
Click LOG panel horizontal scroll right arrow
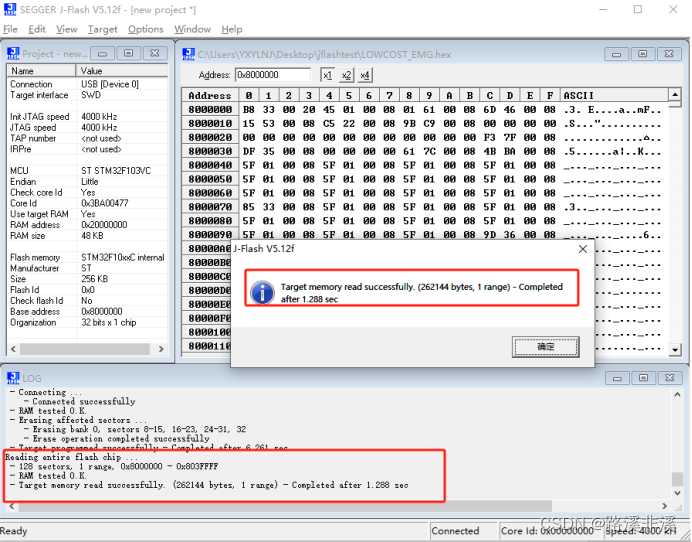pos(665,506)
